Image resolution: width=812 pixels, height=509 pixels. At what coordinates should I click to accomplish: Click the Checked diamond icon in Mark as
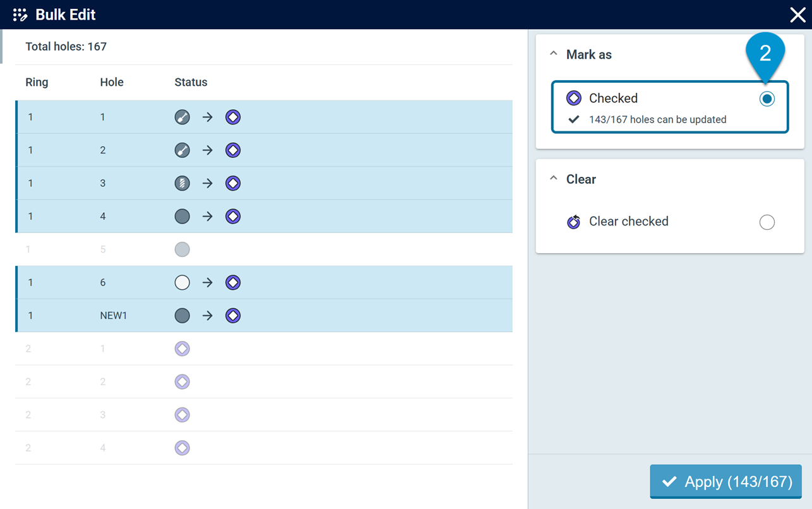point(573,98)
